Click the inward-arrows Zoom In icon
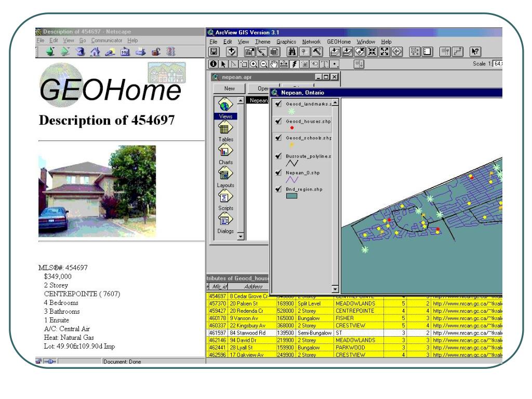 372,51
